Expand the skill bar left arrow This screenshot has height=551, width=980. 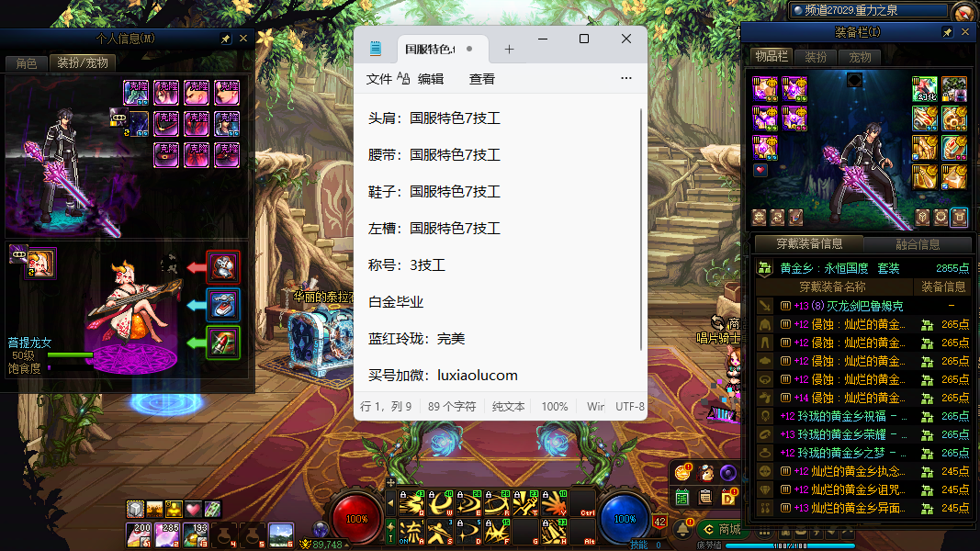[x=390, y=503]
